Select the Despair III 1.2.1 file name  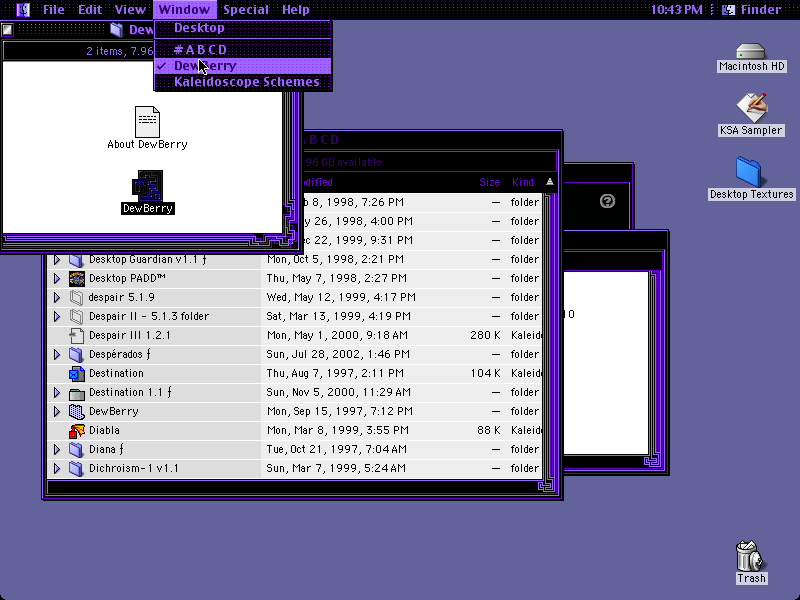(130, 335)
